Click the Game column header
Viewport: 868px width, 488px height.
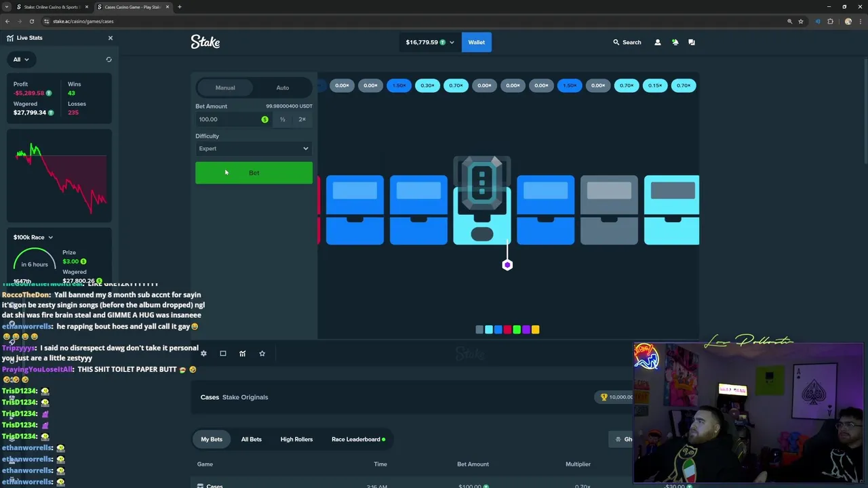pos(205,464)
